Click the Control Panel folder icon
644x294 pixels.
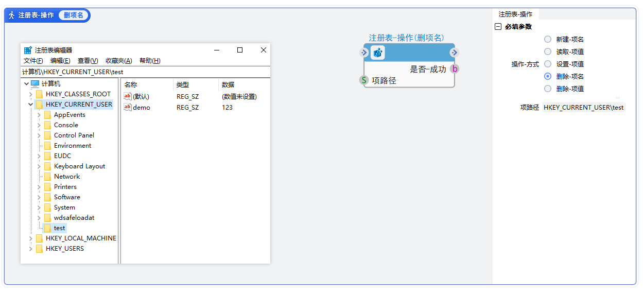coord(47,135)
